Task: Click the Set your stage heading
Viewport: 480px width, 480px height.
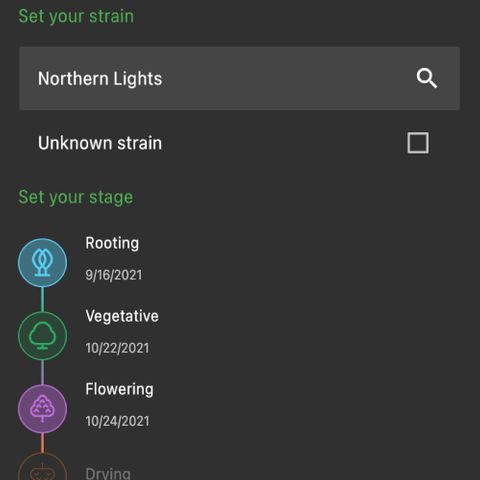Action: click(x=76, y=197)
